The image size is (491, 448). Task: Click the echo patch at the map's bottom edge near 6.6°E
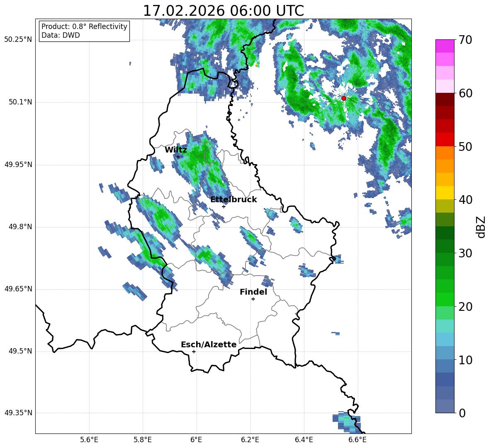(347, 422)
